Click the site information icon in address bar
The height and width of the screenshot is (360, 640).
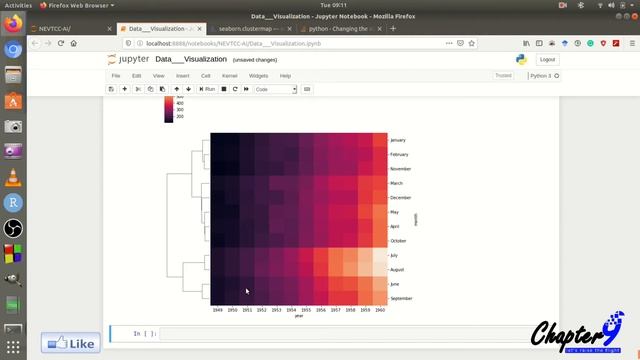[140, 43]
